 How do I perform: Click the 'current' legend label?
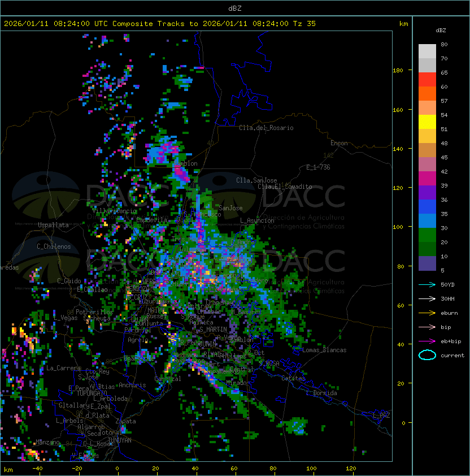452,356
